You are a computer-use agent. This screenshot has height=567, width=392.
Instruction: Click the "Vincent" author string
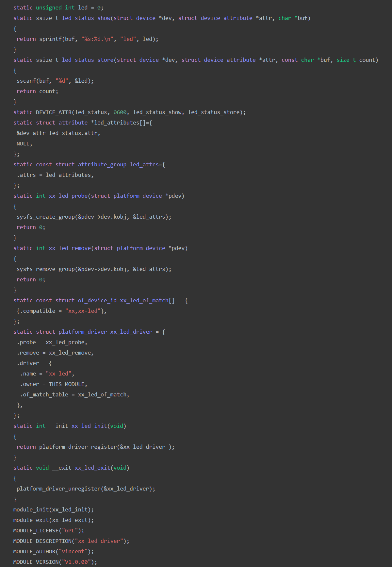[73, 551]
